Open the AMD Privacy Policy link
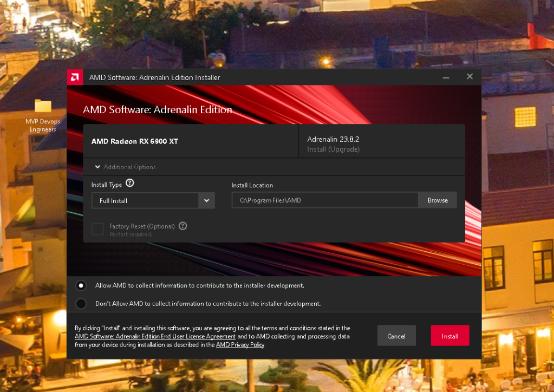554x392 pixels. point(240,345)
